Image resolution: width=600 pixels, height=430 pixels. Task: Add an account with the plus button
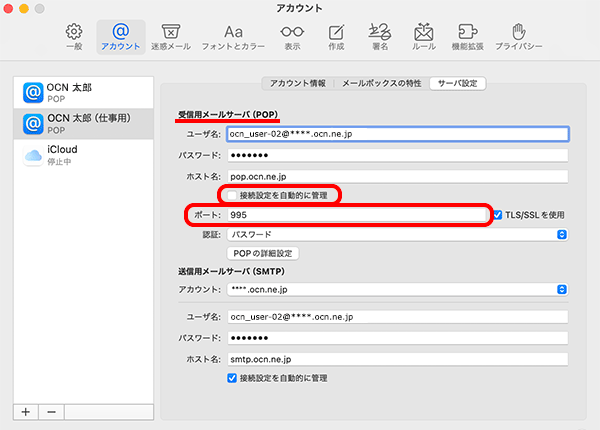click(26, 412)
